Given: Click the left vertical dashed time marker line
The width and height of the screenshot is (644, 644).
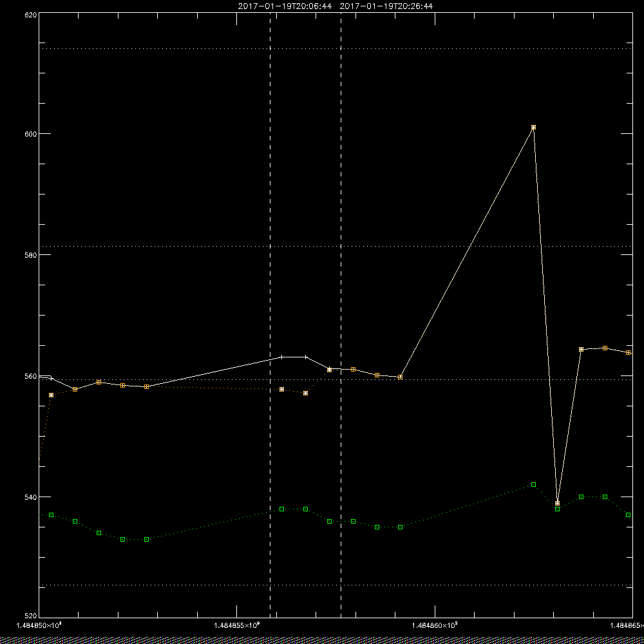Looking at the screenshot, I should click(270, 314).
